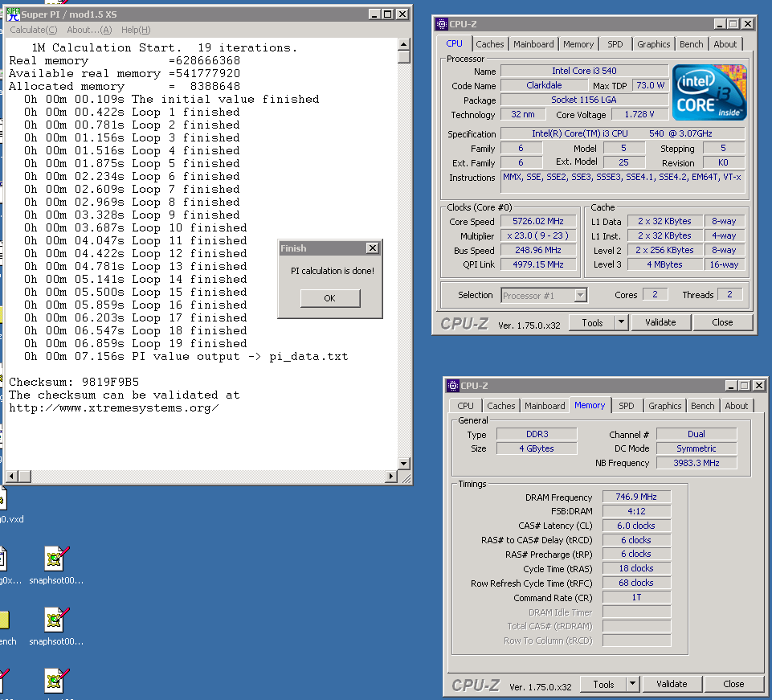Switch to Mainboard tab in top CPU-Z

coord(533,44)
